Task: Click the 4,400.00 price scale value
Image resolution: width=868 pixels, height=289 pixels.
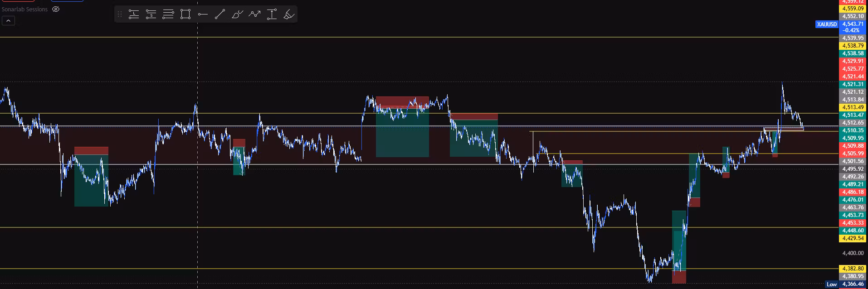Action: click(853, 253)
